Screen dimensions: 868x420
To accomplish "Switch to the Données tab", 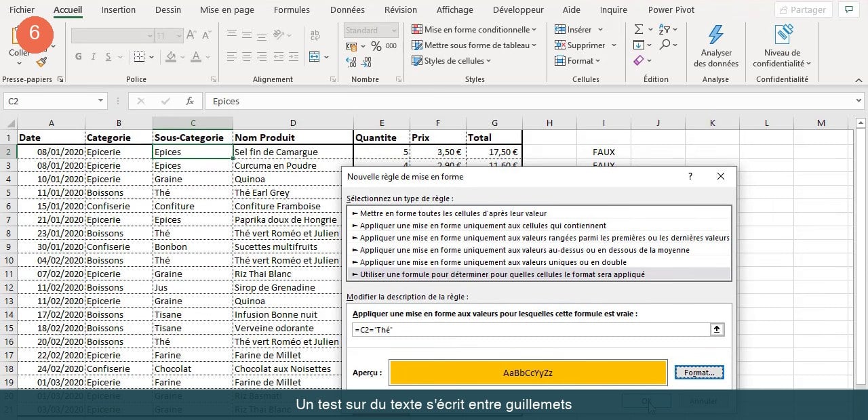I will tap(347, 9).
